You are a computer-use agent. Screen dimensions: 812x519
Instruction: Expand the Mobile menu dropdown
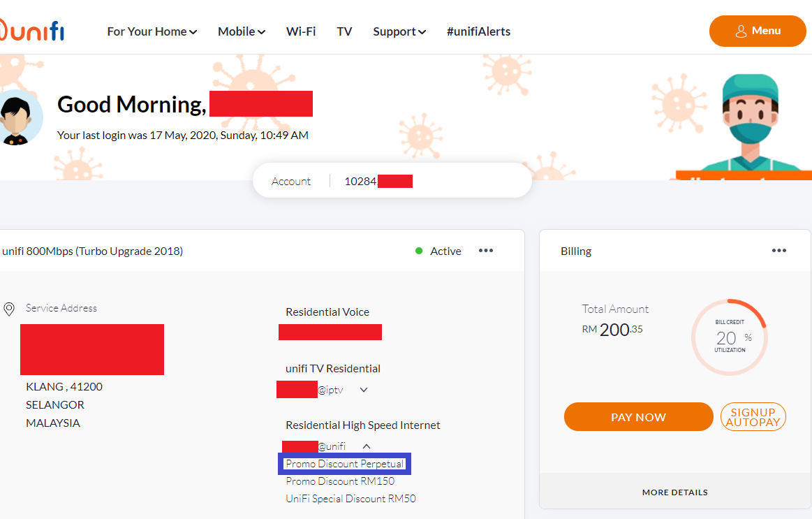pos(241,31)
